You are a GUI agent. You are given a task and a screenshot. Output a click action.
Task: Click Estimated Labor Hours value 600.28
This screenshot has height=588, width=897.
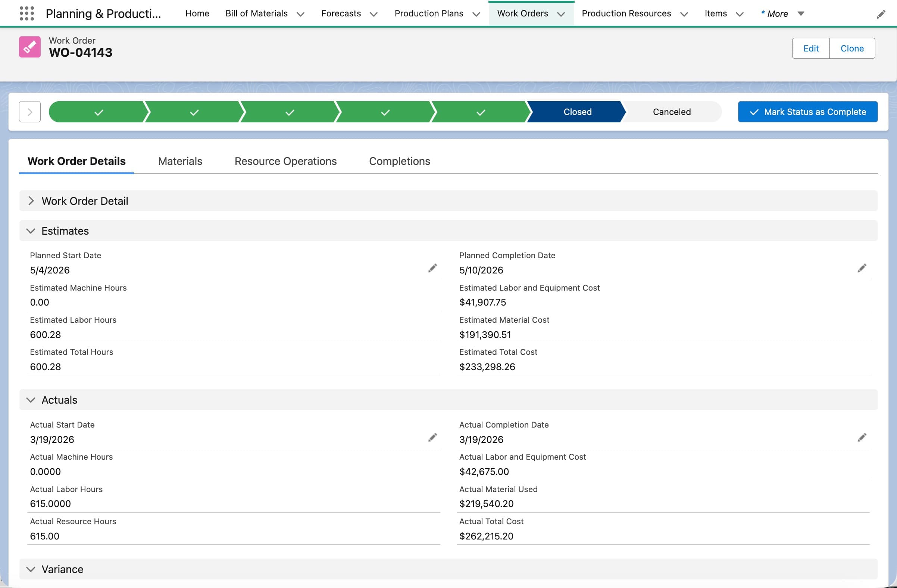pyautogui.click(x=45, y=335)
